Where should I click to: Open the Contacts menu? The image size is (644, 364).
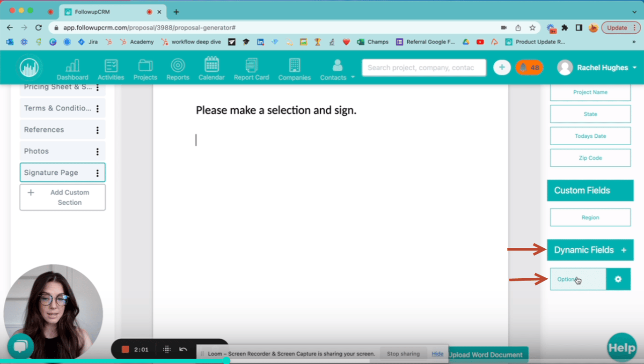(x=337, y=69)
